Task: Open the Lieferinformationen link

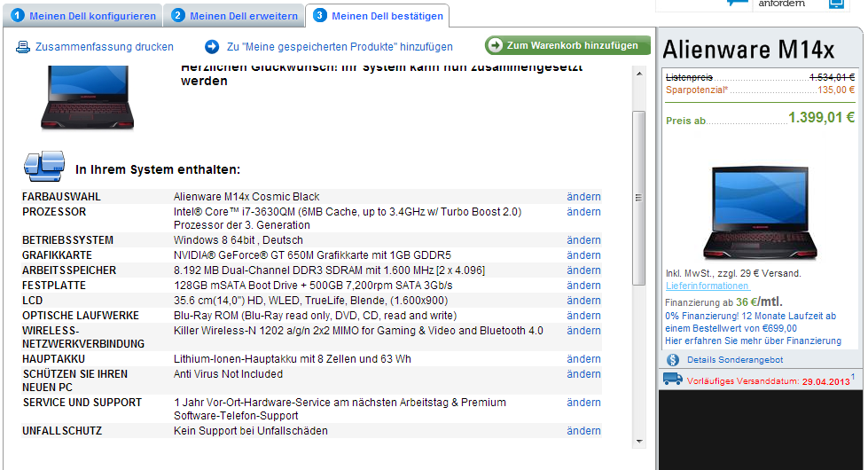Action: [x=708, y=286]
